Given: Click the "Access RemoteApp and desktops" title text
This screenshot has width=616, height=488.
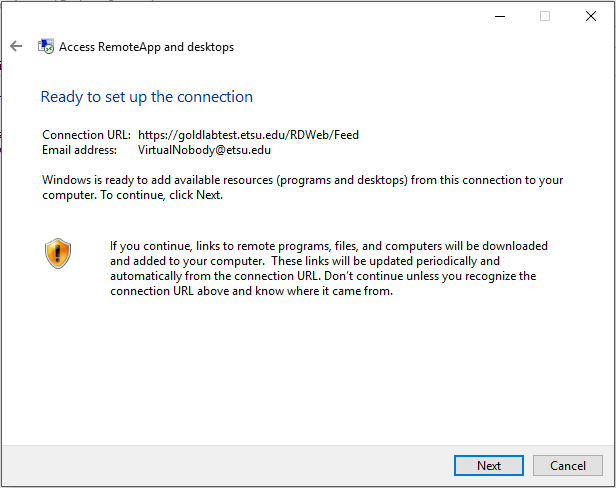Looking at the screenshot, I should click(x=147, y=47).
